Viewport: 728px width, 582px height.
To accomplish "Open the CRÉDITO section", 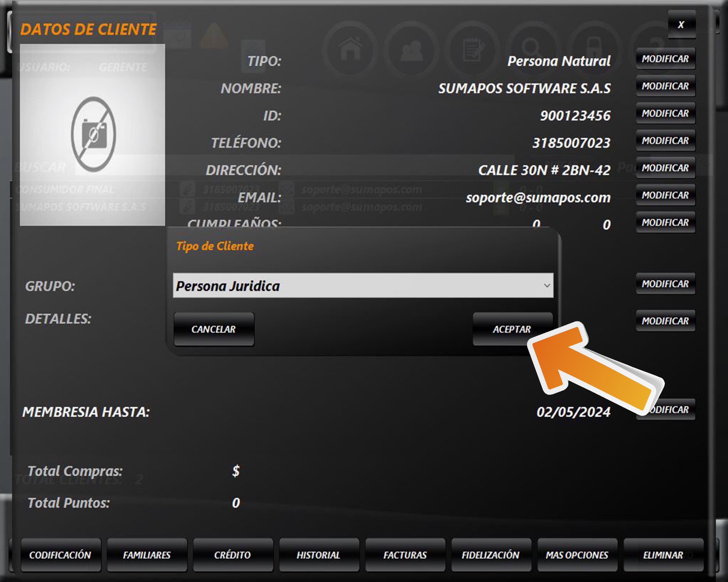I will [x=233, y=555].
